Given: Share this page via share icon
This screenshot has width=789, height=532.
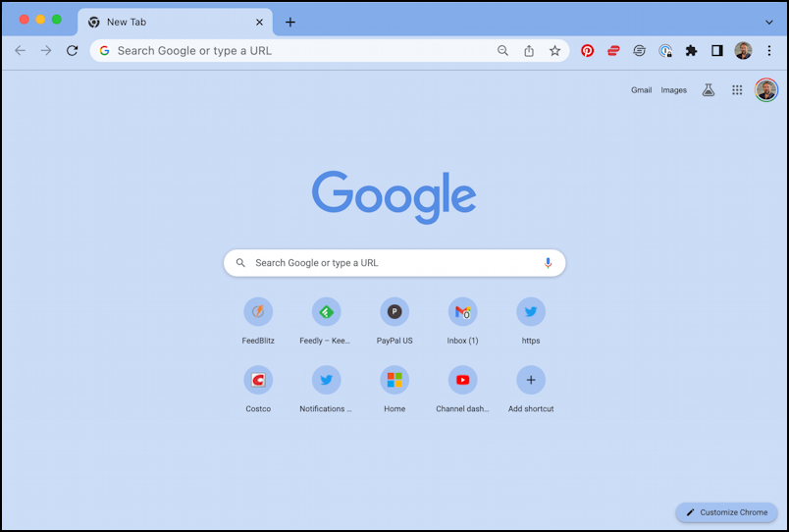Looking at the screenshot, I should [x=529, y=50].
